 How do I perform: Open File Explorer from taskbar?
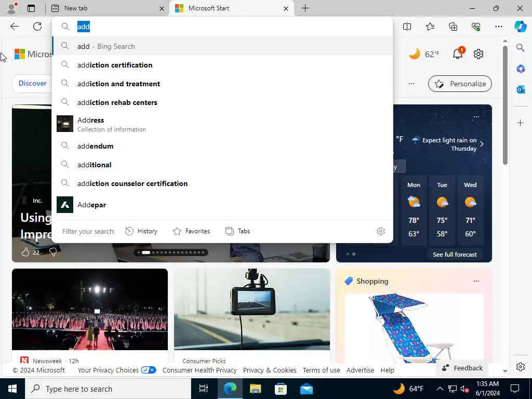(x=255, y=389)
